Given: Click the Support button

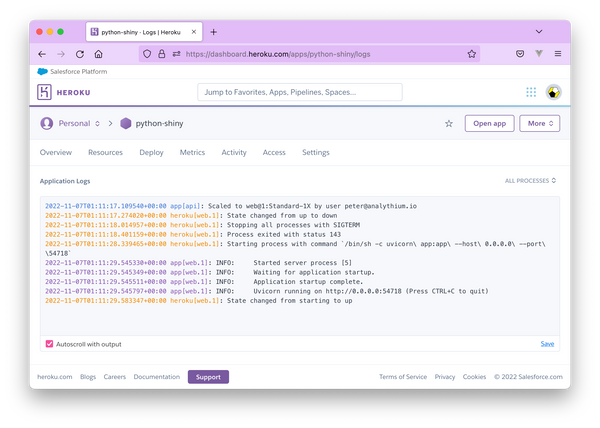Looking at the screenshot, I should 208,377.
